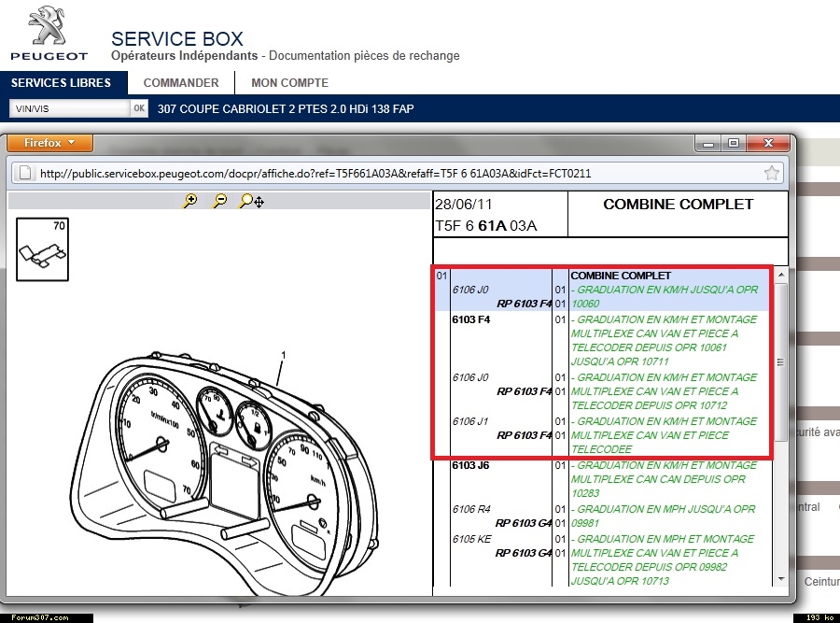This screenshot has height=623, width=840.
Task: Close the Firefox popup window
Action: pos(768,143)
